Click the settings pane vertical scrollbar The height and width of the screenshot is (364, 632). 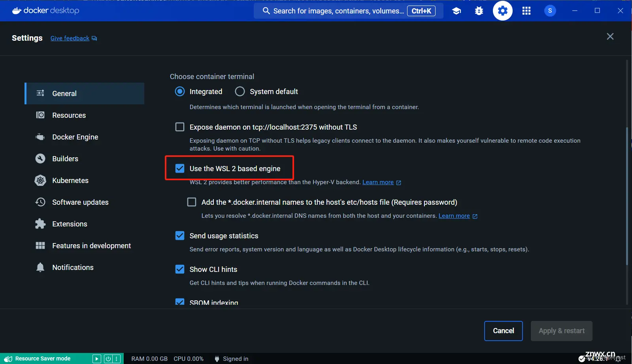[x=627, y=196]
